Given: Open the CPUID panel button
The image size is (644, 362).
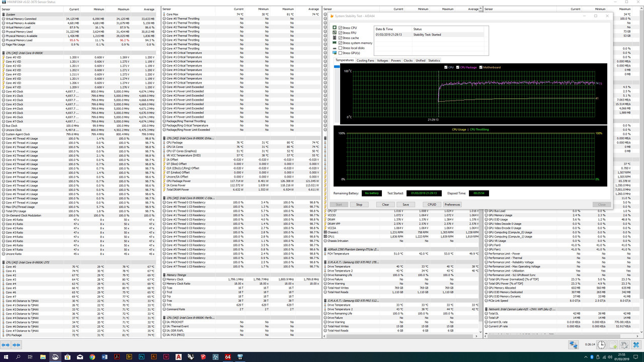Looking at the screenshot, I should click(x=432, y=205).
